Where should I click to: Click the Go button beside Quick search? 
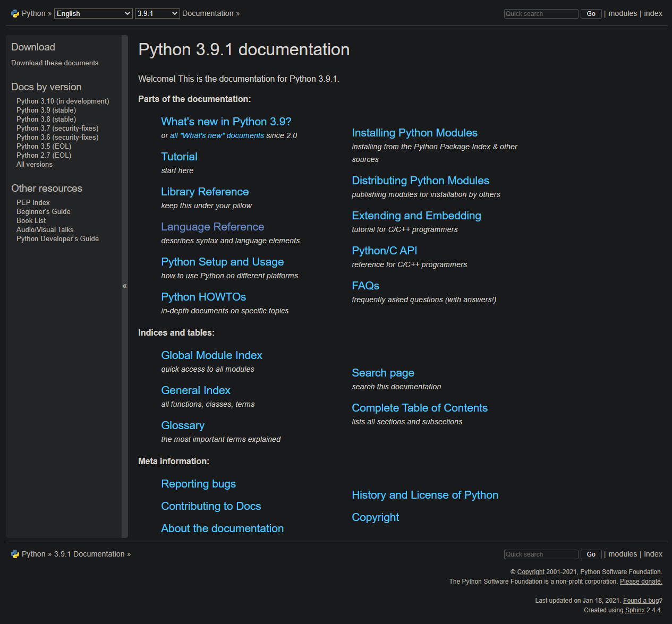591,13
